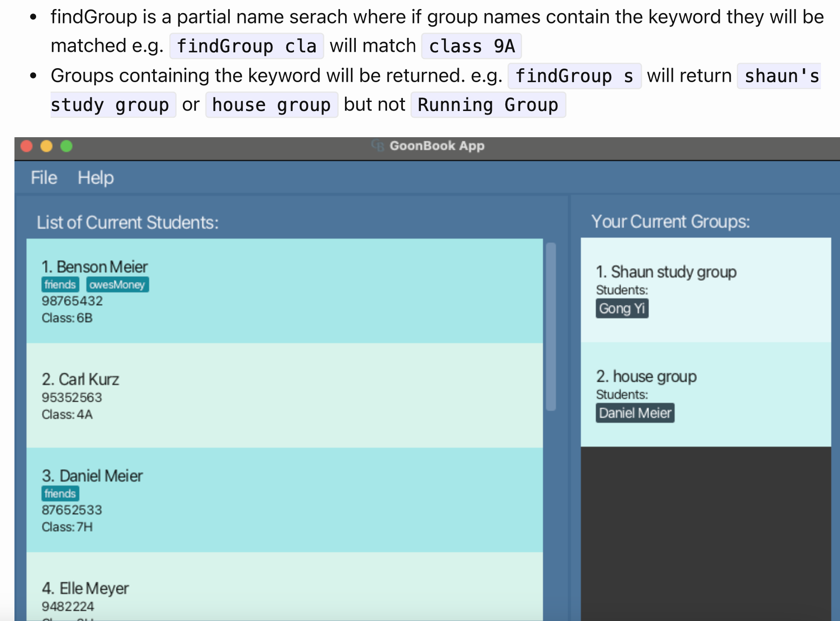The height and width of the screenshot is (621, 840).
Task: Click the findGroup s code snippet
Action: (574, 76)
